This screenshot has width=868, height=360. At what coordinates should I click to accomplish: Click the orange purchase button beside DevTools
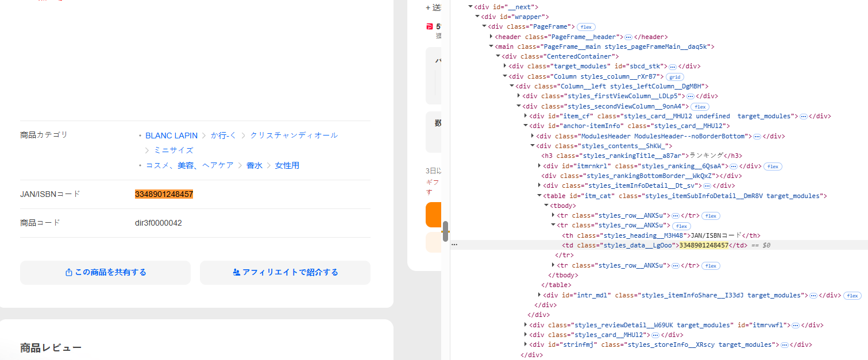click(x=433, y=215)
